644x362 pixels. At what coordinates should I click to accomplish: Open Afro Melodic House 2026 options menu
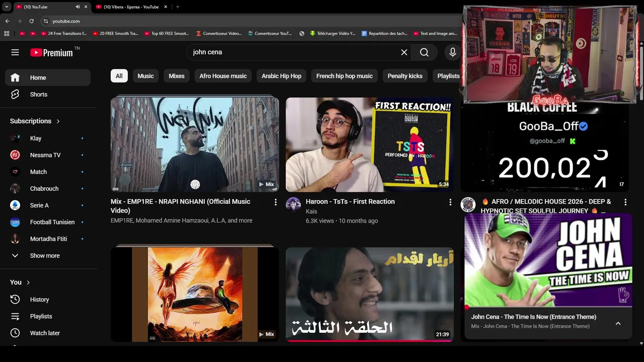pyautogui.click(x=625, y=202)
